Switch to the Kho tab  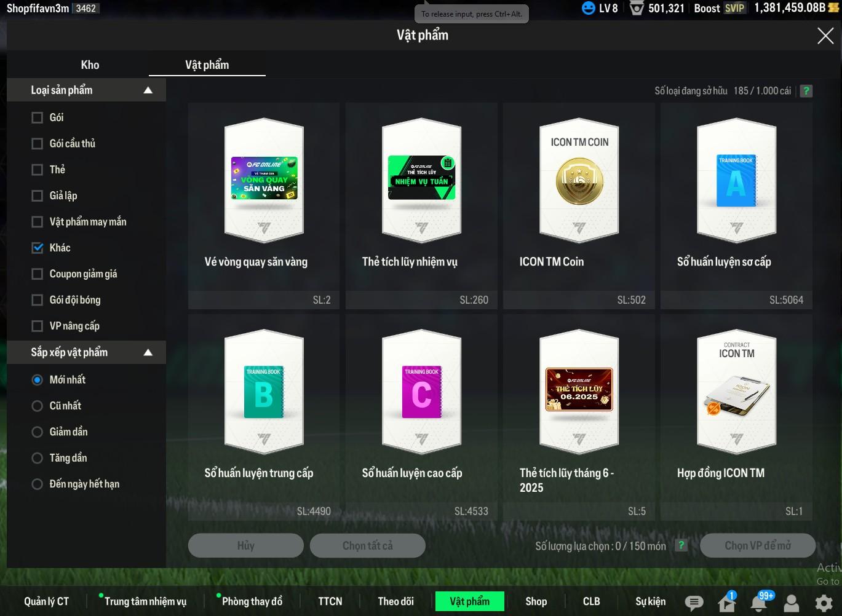90,65
